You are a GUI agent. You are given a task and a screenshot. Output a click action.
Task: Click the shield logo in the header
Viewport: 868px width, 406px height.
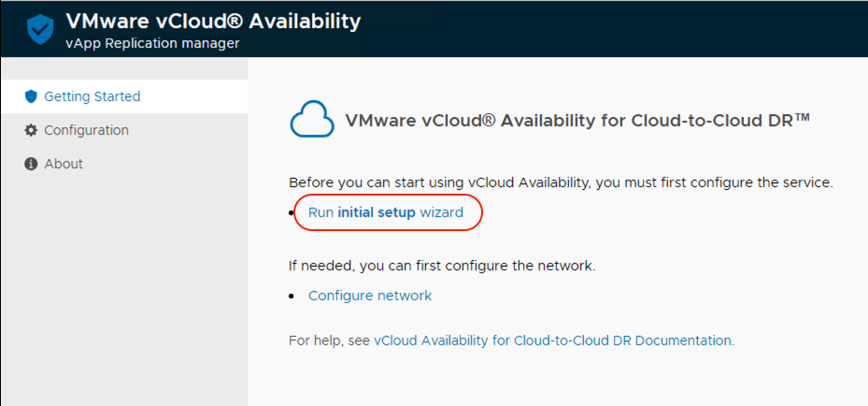(x=40, y=30)
